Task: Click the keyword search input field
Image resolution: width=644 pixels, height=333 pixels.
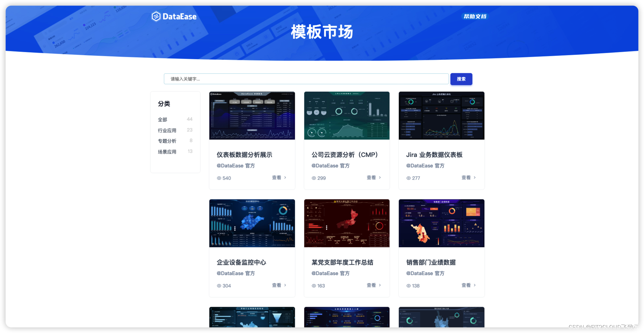Action: [x=306, y=79]
